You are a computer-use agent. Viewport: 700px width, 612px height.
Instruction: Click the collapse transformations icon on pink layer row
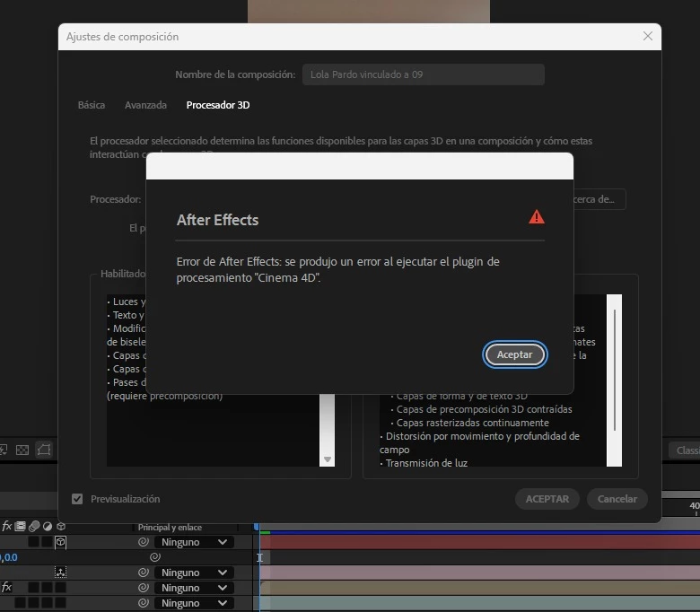click(x=60, y=572)
